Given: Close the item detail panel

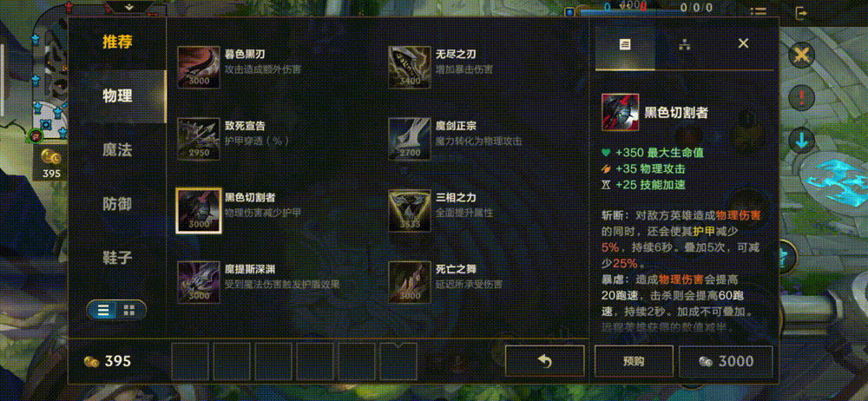Looking at the screenshot, I should (x=744, y=43).
